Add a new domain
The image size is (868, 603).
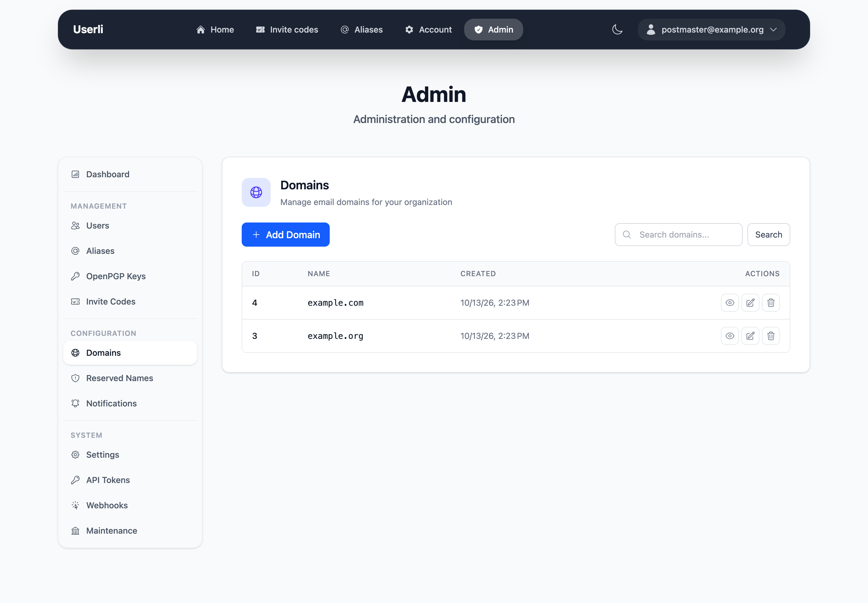(285, 235)
